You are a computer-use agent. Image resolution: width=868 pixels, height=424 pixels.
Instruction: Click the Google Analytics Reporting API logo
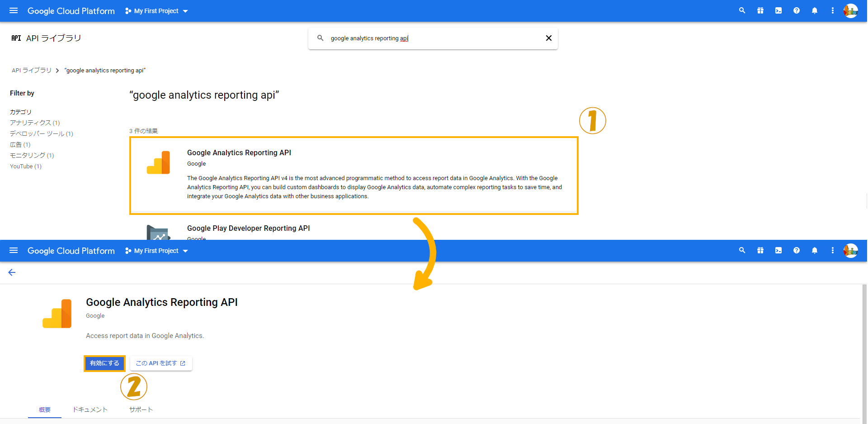(x=57, y=313)
